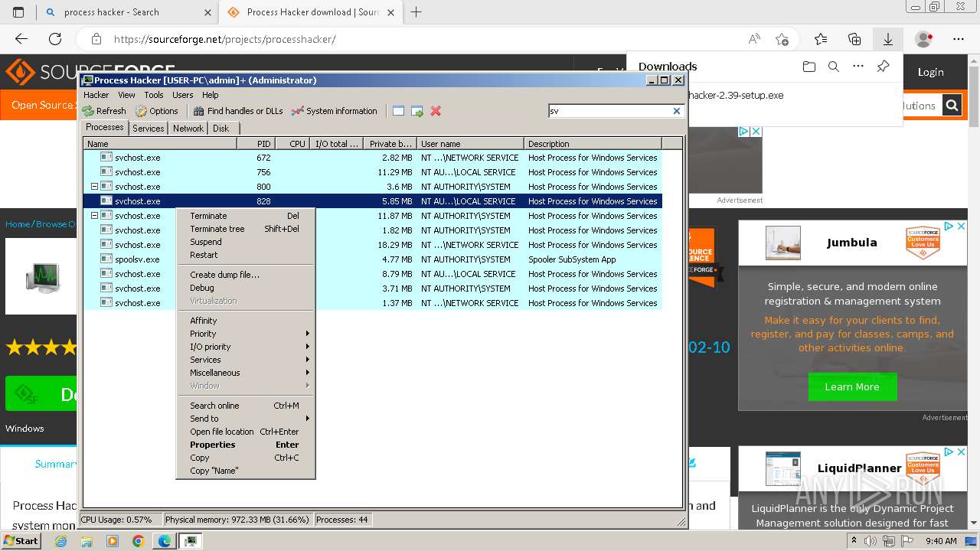Search downloads using magnifier icon
Screen dimensions: 980x551
point(834,67)
